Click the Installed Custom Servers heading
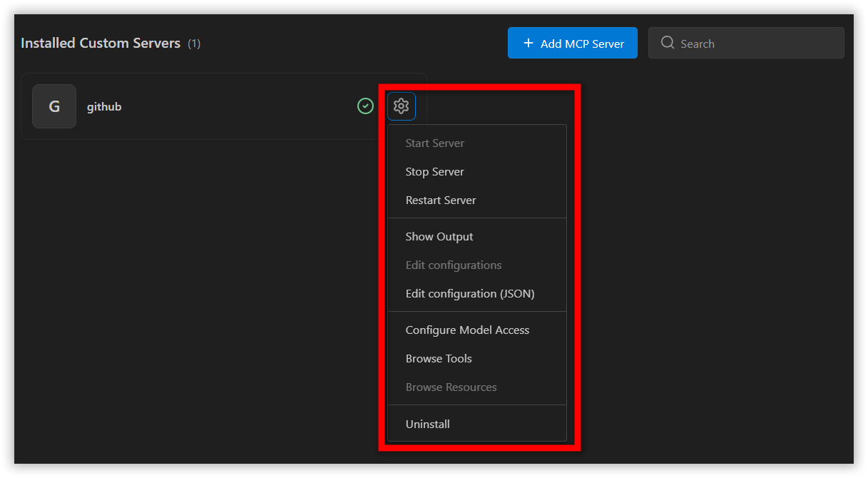The width and height of the screenshot is (868, 478). point(101,44)
